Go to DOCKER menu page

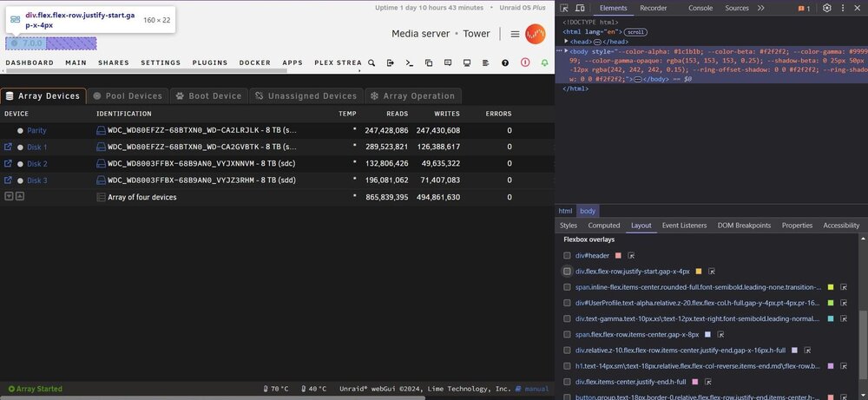point(254,63)
